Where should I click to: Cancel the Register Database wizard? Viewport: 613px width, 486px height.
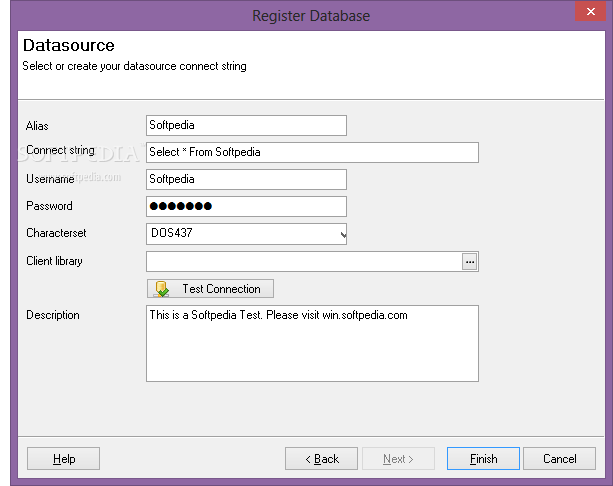(559, 459)
